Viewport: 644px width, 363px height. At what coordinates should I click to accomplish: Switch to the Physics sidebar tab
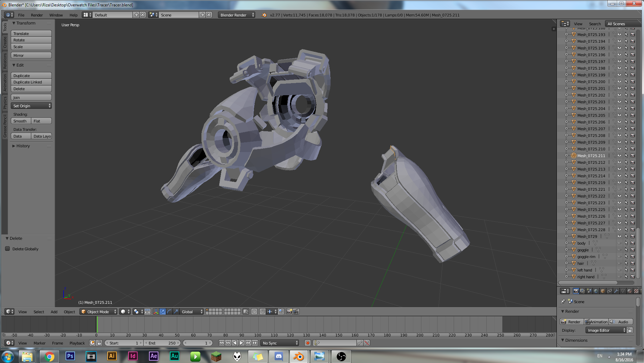click(5, 103)
